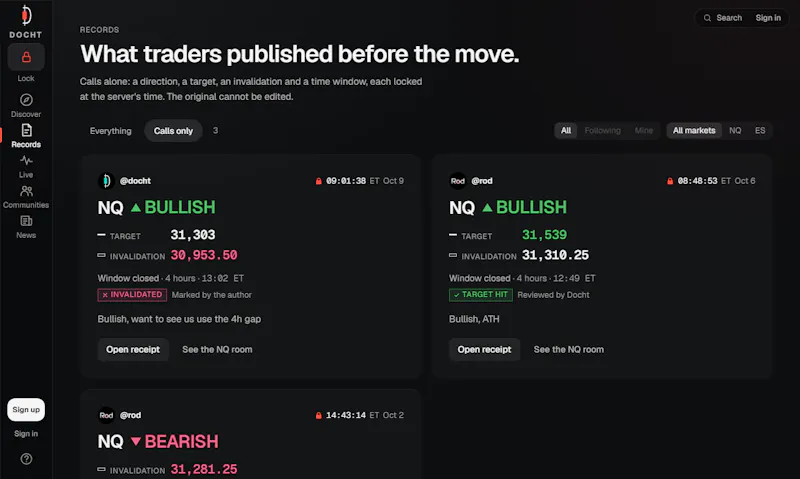Click the Search field in top bar

tap(723, 18)
